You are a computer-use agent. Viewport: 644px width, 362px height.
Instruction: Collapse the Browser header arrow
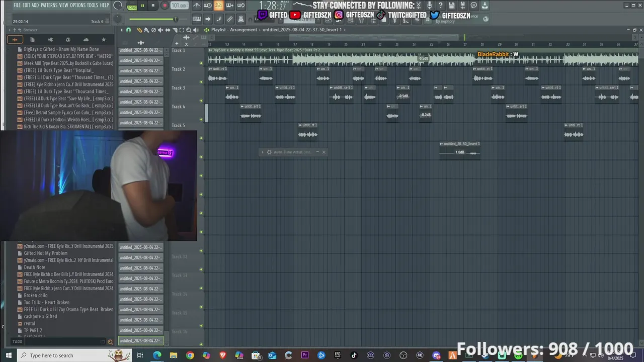10,30
